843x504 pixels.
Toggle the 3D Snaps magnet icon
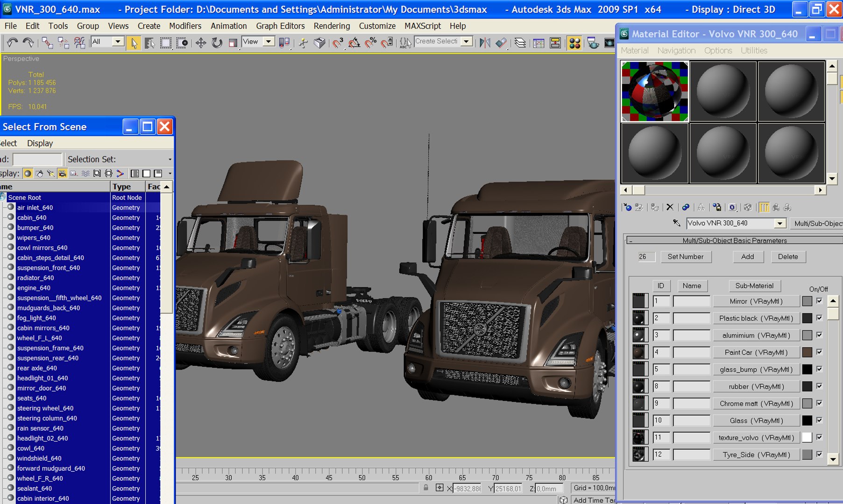(x=338, y=43)
